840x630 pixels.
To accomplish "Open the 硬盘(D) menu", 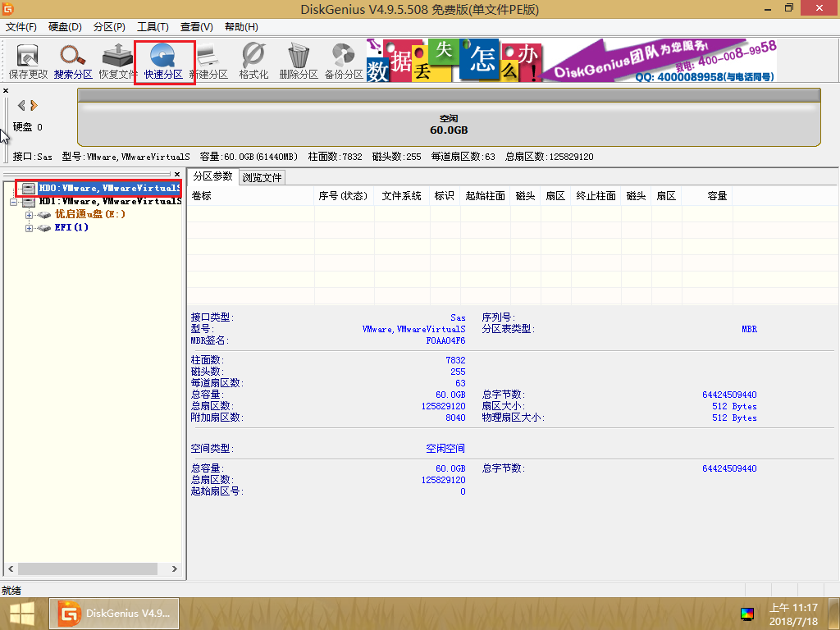I will [x=66, y=27].
